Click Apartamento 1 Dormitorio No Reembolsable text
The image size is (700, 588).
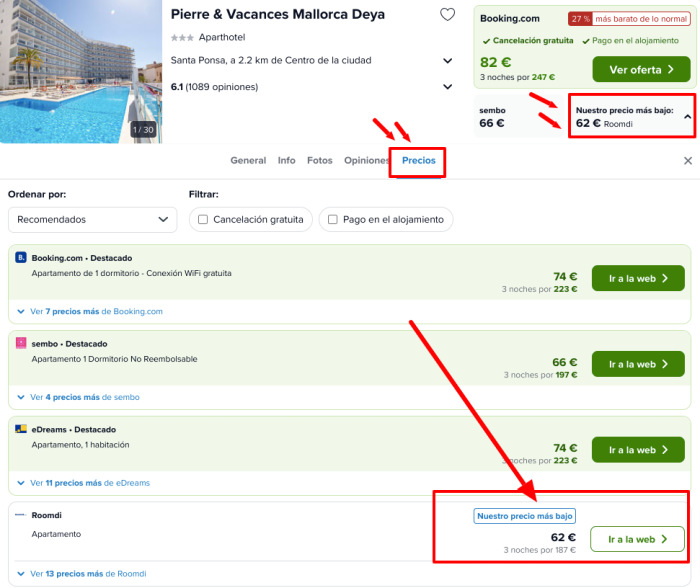pyautogui.click(x=114, y=359)
